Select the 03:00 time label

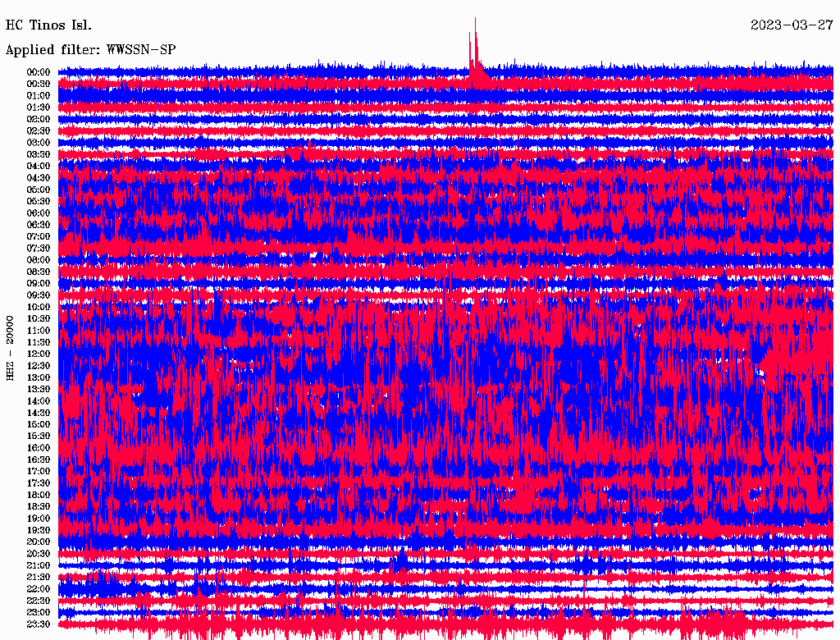click(x=39, y=143)
